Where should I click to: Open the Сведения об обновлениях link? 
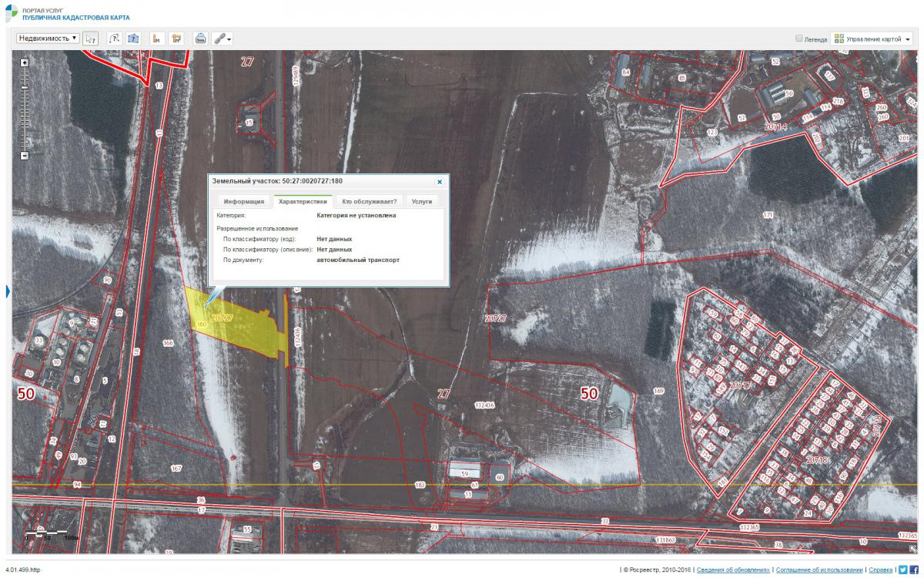pyautogui.click(x=733, y=570)
